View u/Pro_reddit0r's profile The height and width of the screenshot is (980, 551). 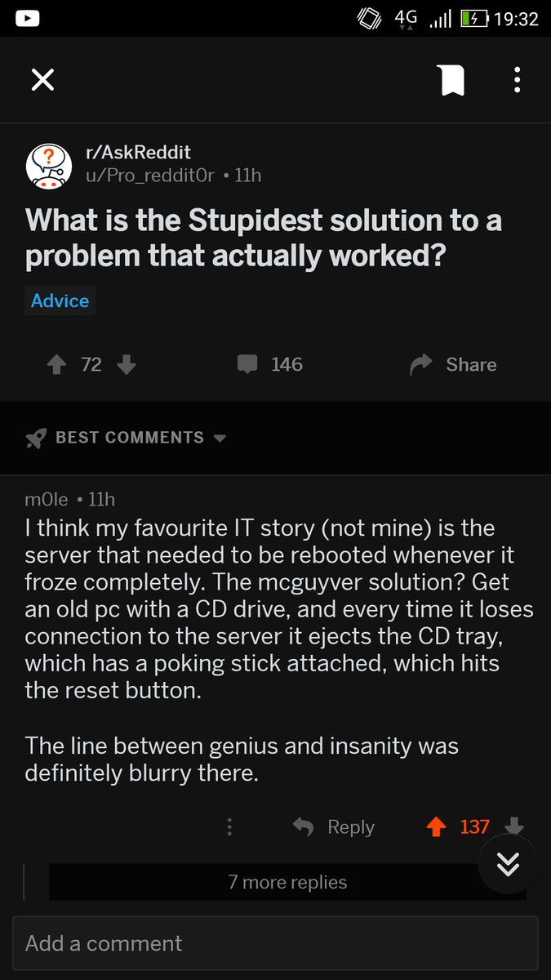(x=149, y=175)
